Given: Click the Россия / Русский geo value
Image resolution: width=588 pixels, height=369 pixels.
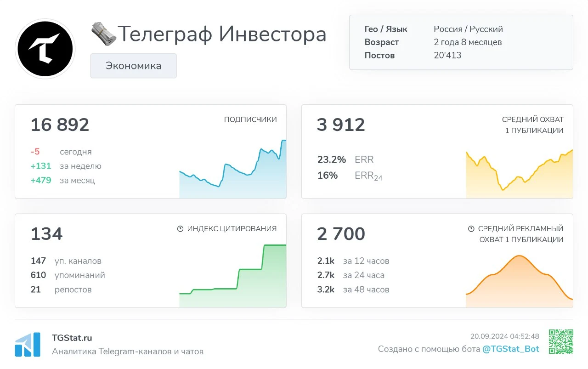Looking at the screenshot, I should 468,29.
